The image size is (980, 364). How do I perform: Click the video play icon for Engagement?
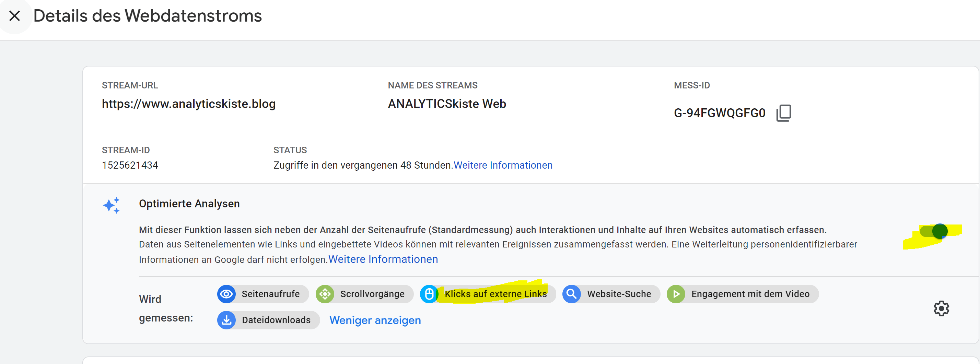[x=676, y=294]
